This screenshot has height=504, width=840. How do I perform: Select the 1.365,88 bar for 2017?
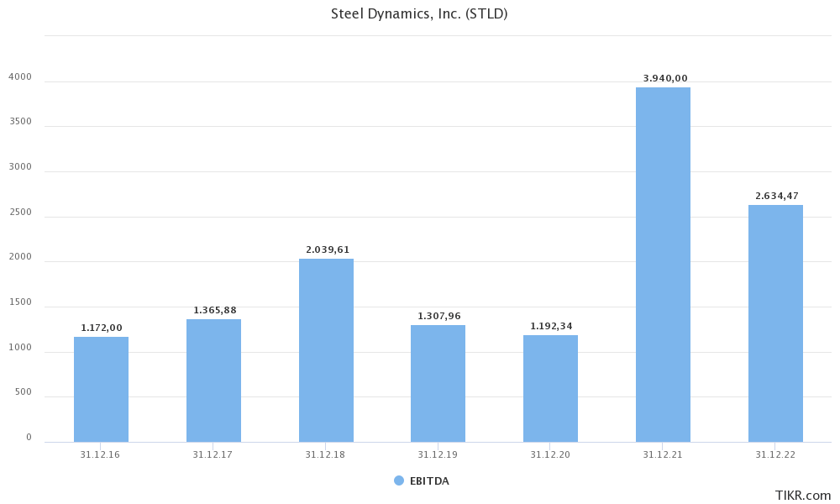213,378
